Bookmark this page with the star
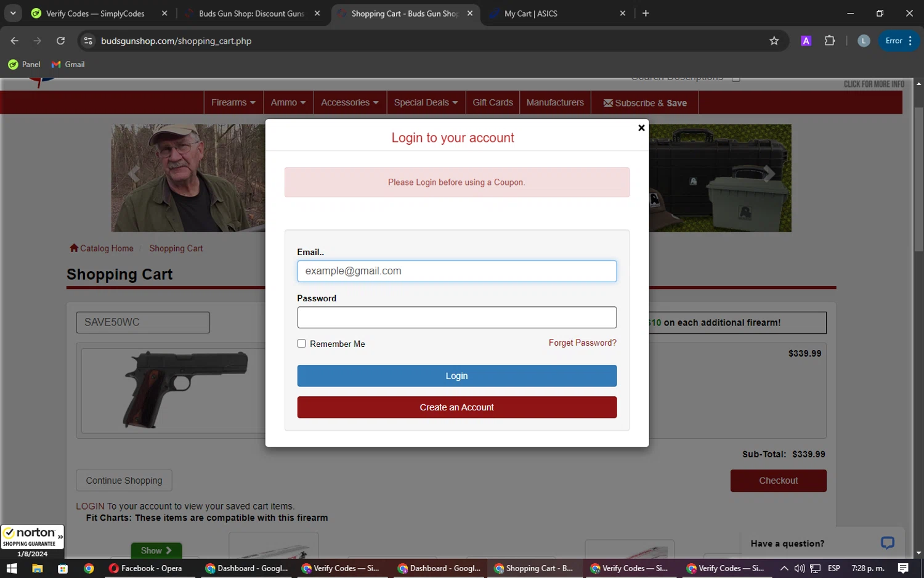Viewport: 924px width, 578px height. (x=774, y=41)
